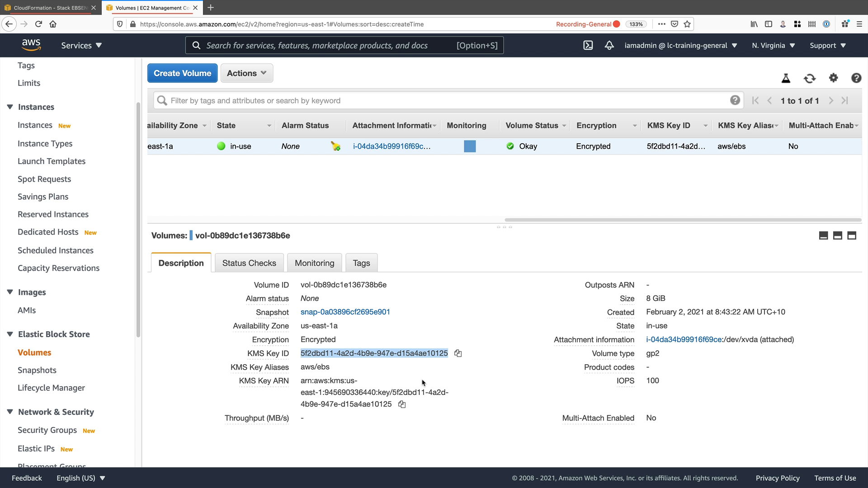Open instance link in Attachment Information column

392,146
